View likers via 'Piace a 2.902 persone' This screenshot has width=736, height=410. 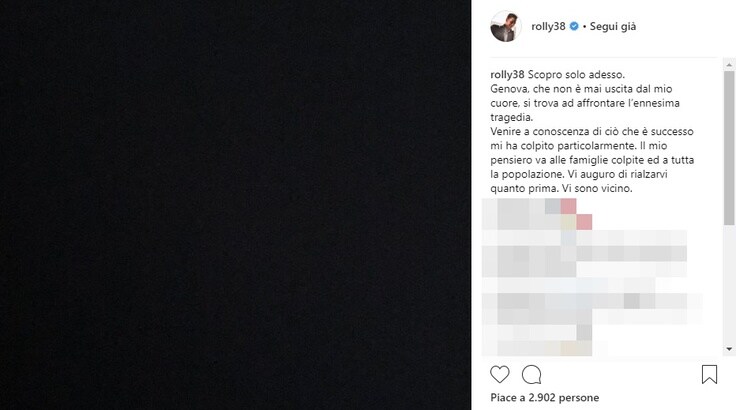tap(544, 398)
